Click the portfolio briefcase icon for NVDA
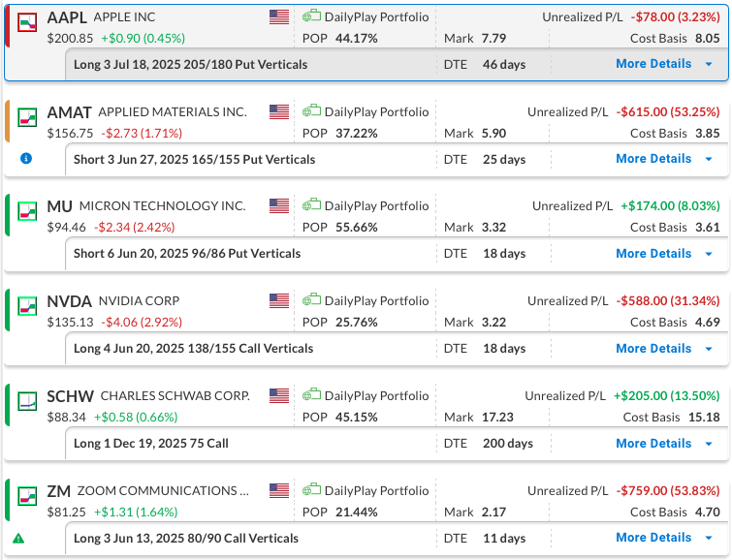732x560 pixels. click(311, 299)
